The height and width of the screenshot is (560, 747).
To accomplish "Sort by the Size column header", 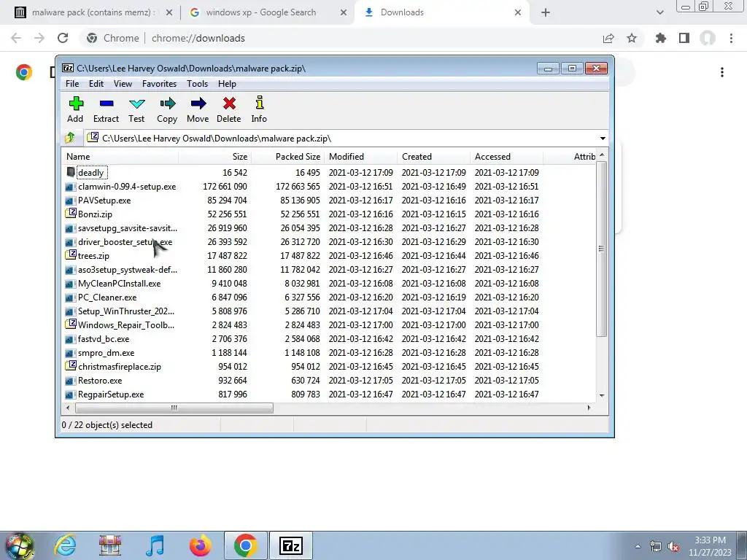I will click(215, 157).
